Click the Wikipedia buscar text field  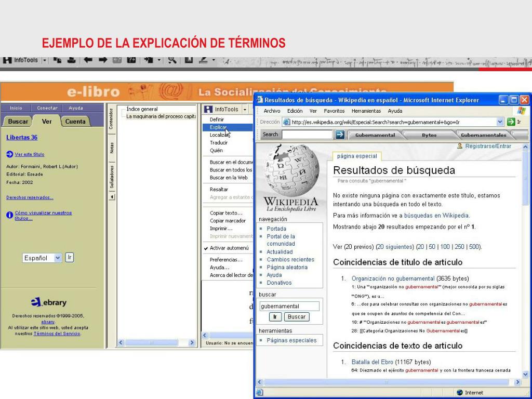coord(289,307)
